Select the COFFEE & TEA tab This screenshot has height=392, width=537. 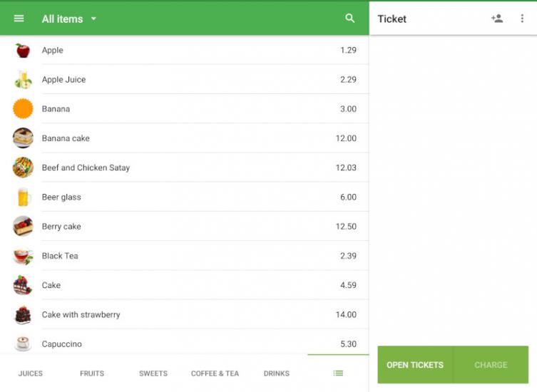coord(215,373)
